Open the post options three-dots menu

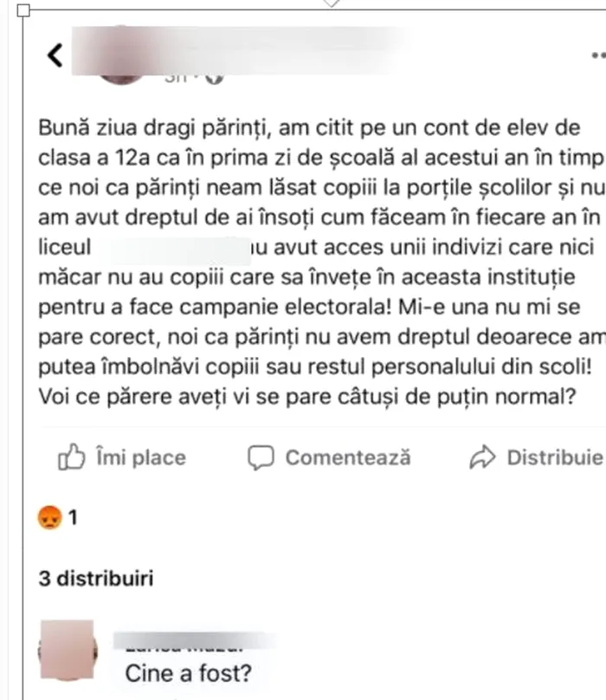pos(597,55)
